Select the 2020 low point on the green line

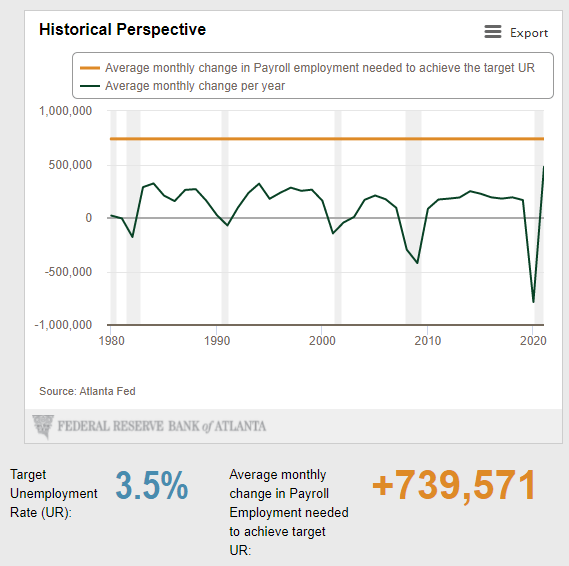click(x=533, y=302)
